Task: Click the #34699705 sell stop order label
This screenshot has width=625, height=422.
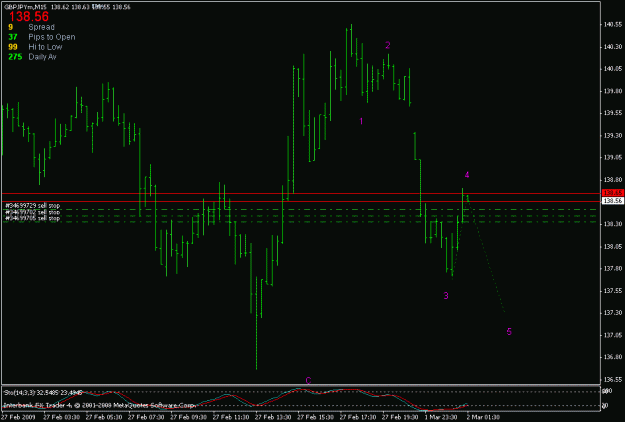Action: [32, 218]
